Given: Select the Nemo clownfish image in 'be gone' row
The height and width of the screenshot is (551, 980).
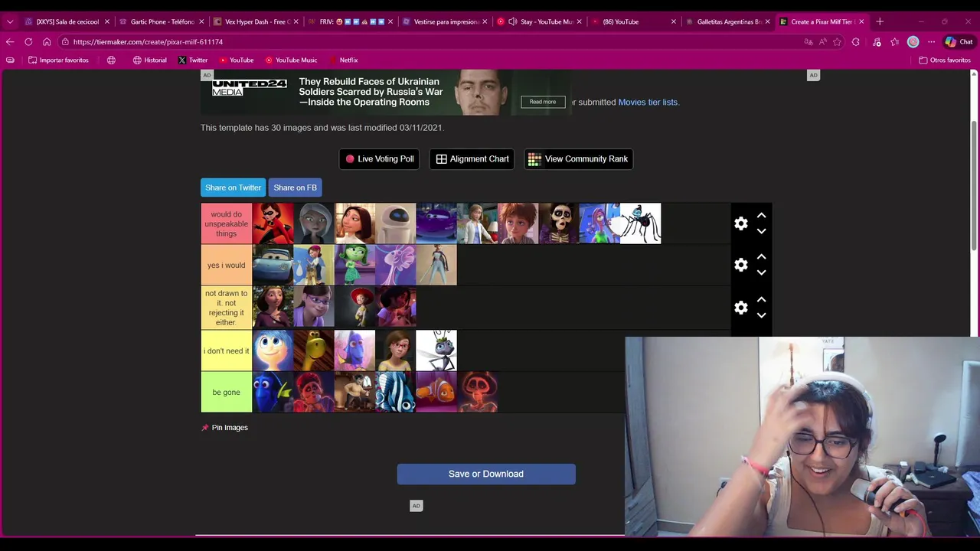Looking at the screenshot, I should tap(436, 392).
